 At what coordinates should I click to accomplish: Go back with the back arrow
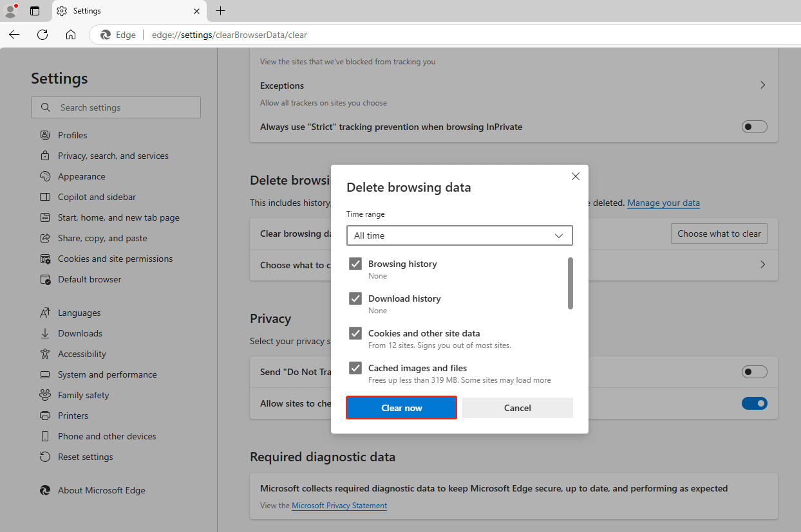click(14, 35)
